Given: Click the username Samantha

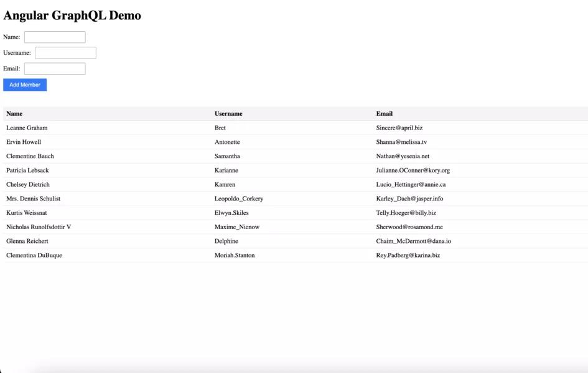Looking at the screenshot, I should (x=227, y=156).
